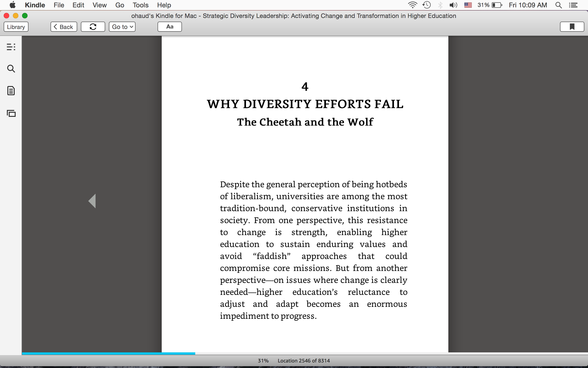Click the Location 2546 of 8314 status
This screenshot has height=368, width=588.
pos(304,361)
